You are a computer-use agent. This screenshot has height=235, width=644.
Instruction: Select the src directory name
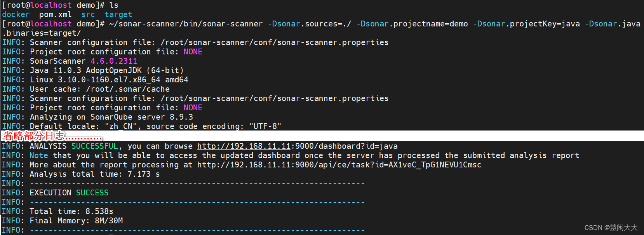pyautogui.click(x=88, y=15)
